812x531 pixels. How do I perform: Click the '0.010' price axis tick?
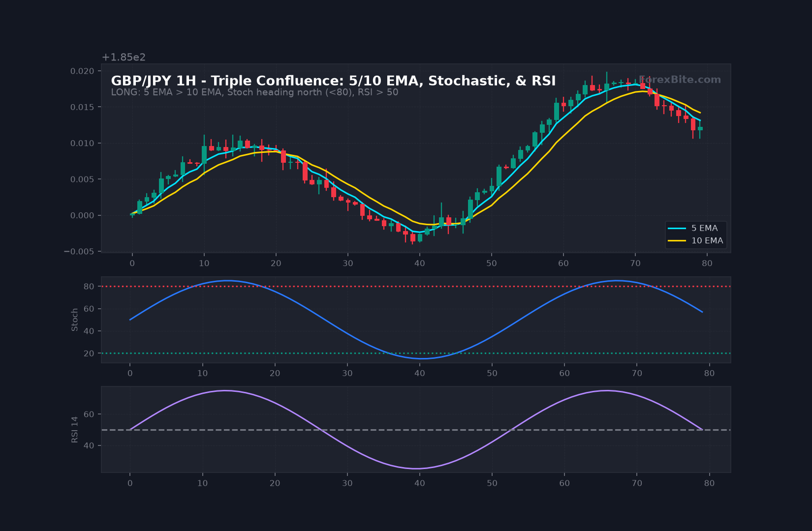click(82, 144)
